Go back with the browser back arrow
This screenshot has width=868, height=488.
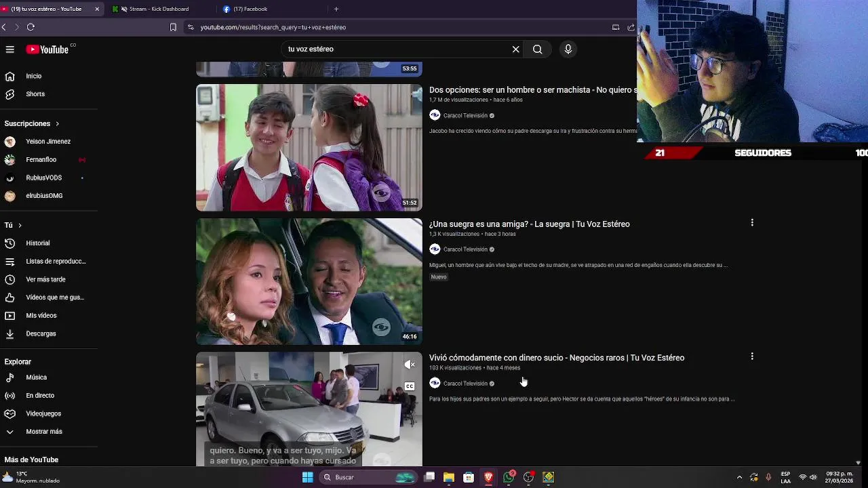[4, 27]
